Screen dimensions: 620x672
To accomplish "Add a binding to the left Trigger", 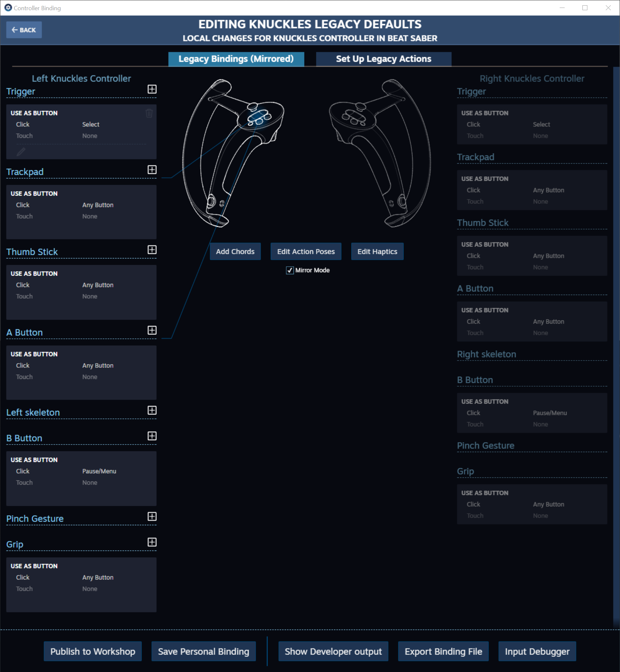I will 152,89.
